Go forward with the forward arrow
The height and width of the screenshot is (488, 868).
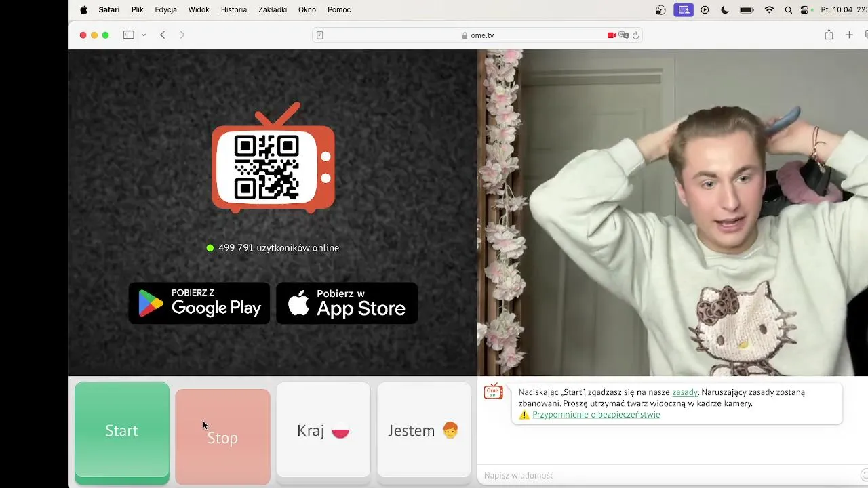coord(182,35)
